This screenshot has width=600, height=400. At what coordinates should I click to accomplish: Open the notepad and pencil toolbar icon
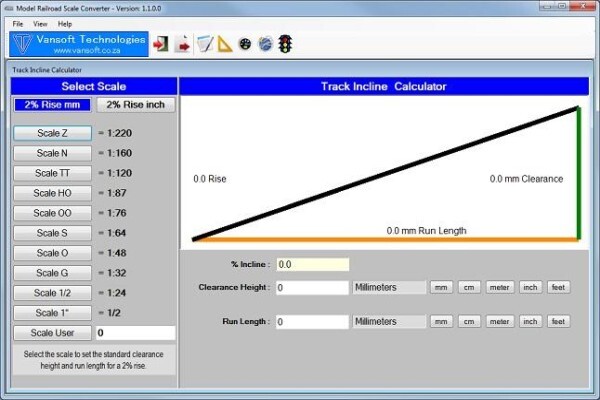(205, 44)
